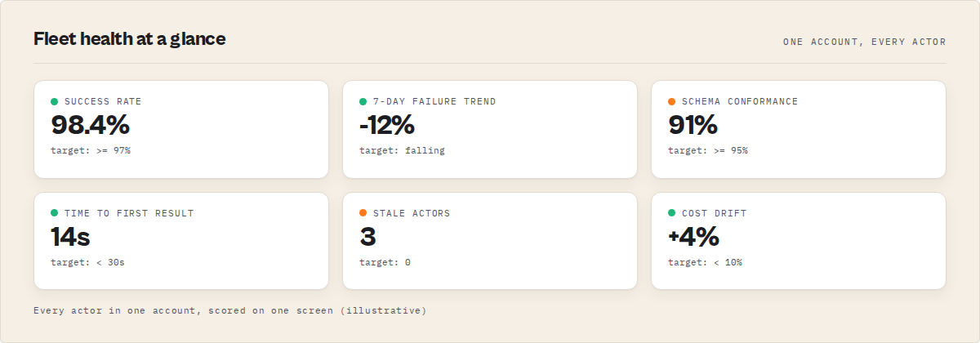980x343 pixels.
Task: Click the orange status dot beside Stale Actors
Action: (363, 213)
